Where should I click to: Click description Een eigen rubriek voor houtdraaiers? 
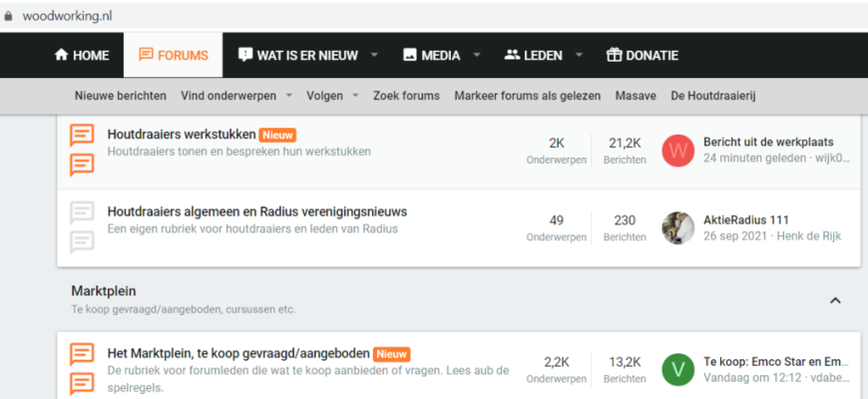point(252,228)
